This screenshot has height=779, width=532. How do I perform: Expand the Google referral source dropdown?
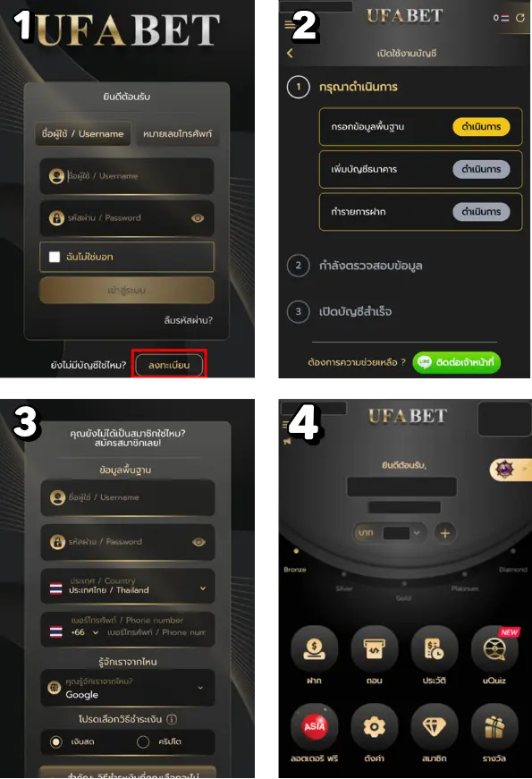[128, 688]
